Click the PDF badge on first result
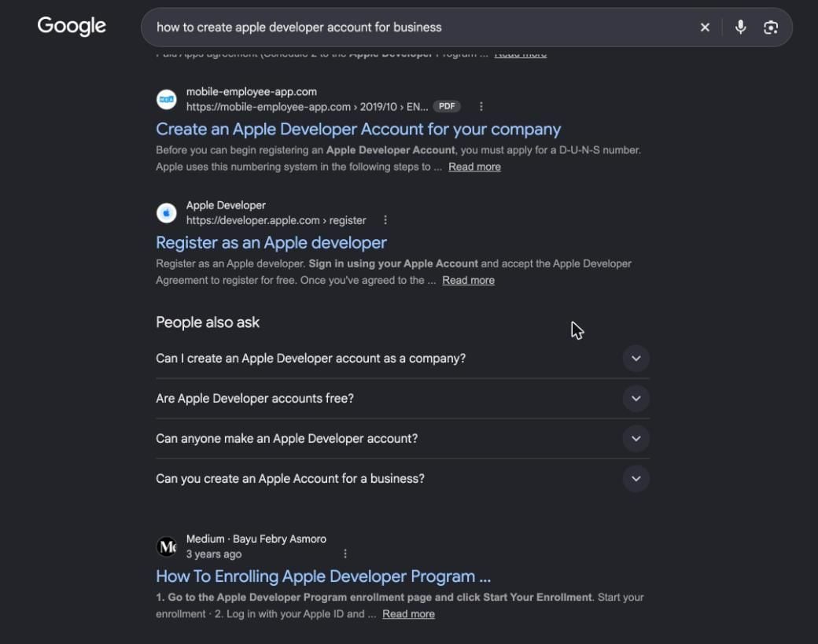The width and height of the screenshot is (818, 644). 447,106
